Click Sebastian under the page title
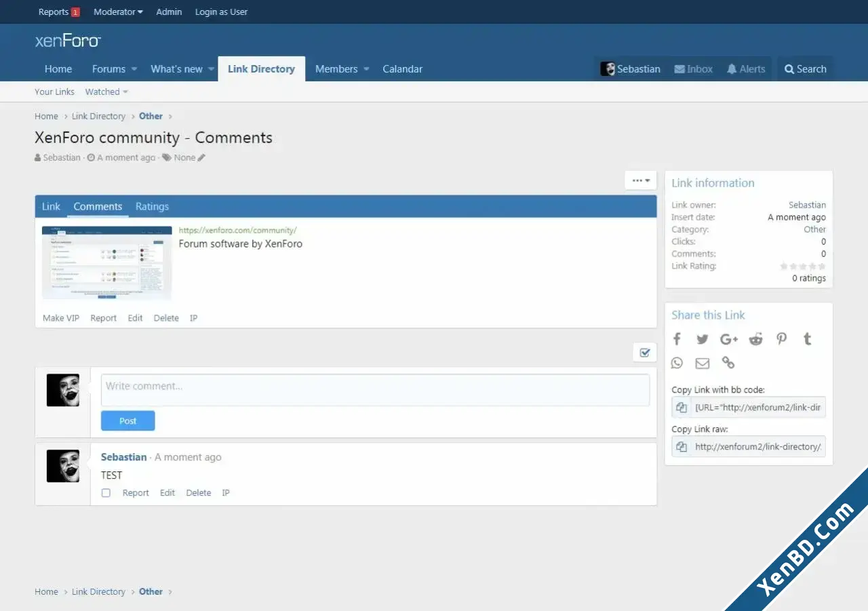868x611 pixels. click(62, 157)
